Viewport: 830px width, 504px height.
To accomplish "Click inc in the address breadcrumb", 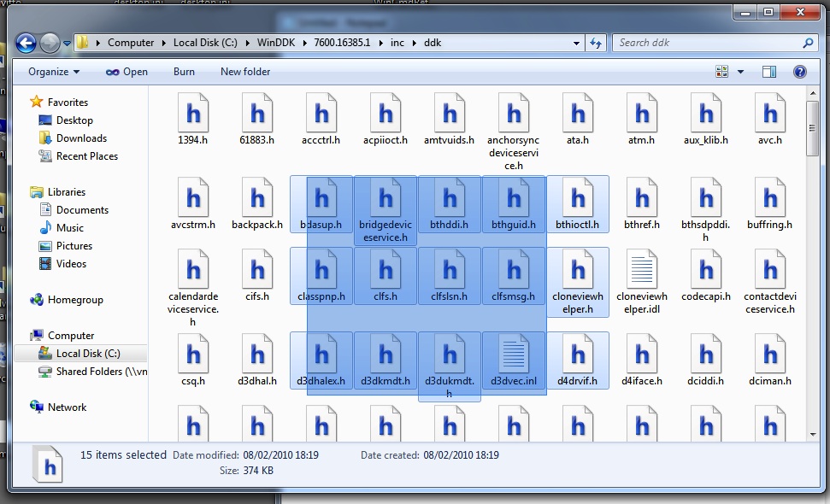I will coord(397,43).
